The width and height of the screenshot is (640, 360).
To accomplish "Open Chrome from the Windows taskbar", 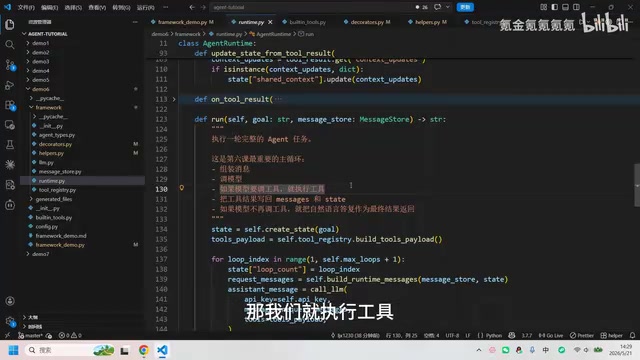I will point(143,350).
